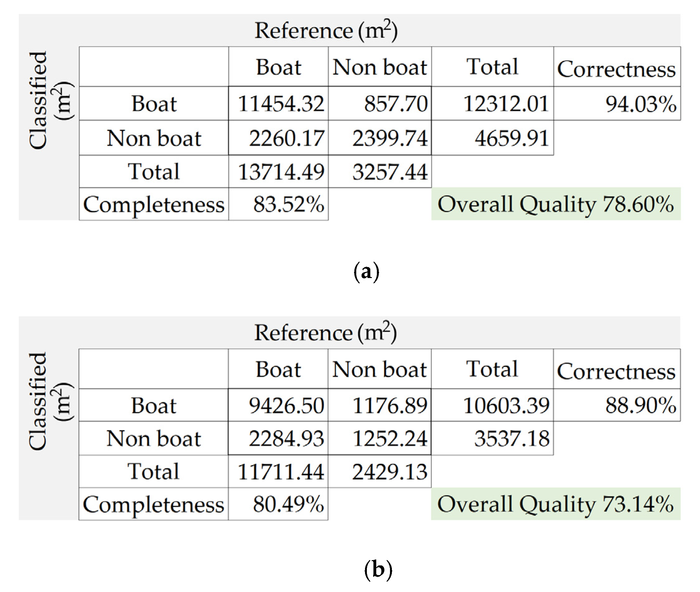Viewport: 700px width, 592px height.
Task: Select the column total 13714.49
Action: tap(281, 172)
